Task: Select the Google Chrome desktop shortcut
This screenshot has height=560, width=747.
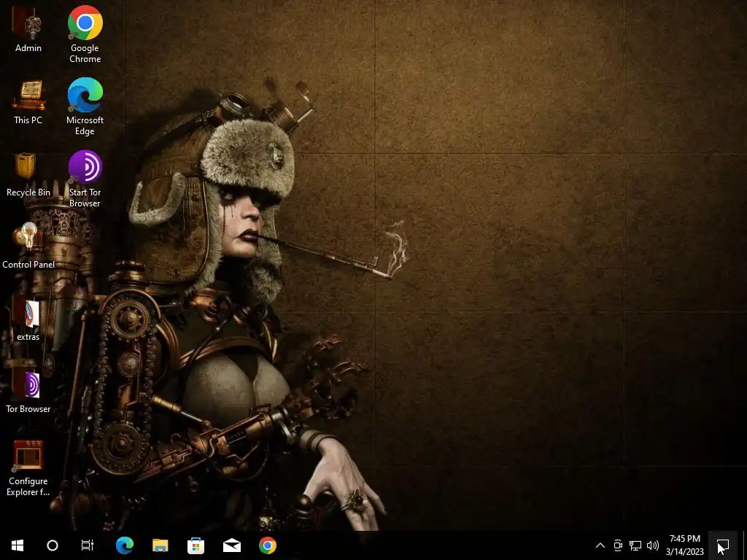Action: coord(85,34)
